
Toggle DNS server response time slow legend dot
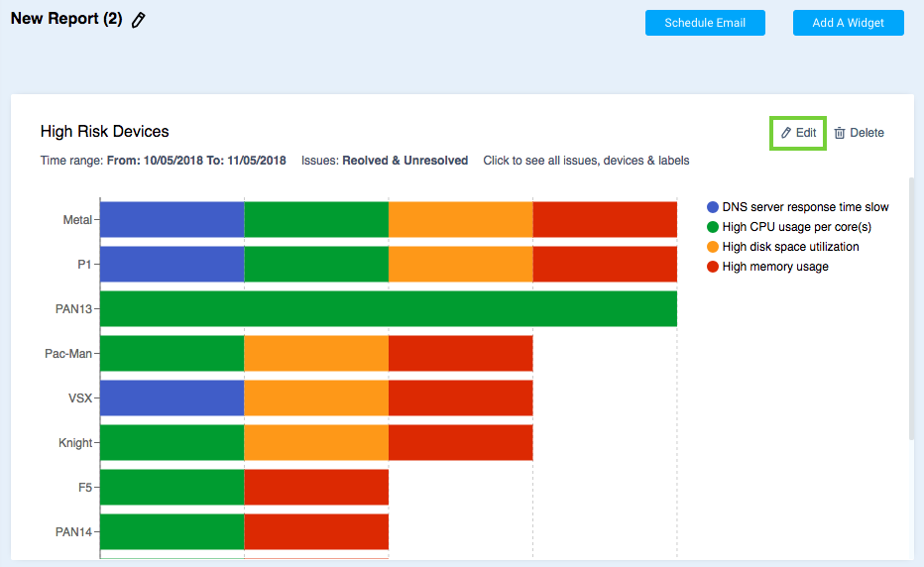713,207
